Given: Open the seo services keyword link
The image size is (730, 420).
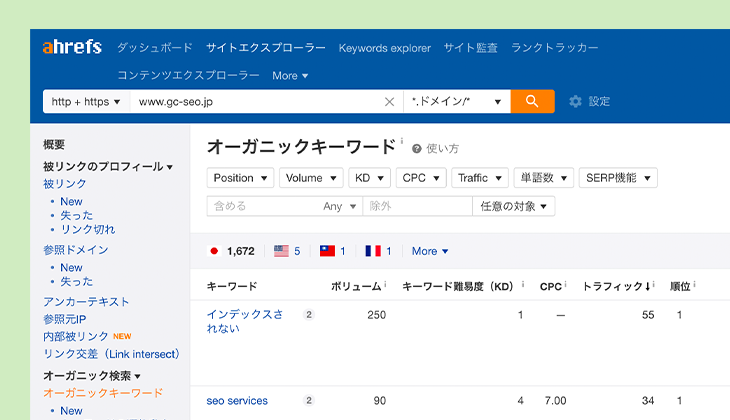Looking at the screenshot, I should (x=237, y=400).
